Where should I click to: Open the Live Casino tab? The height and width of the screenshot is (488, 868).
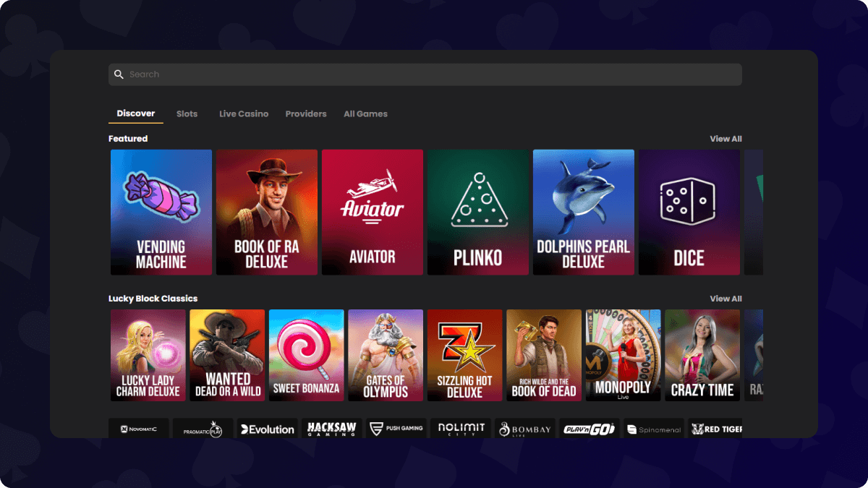click(244, 114)
